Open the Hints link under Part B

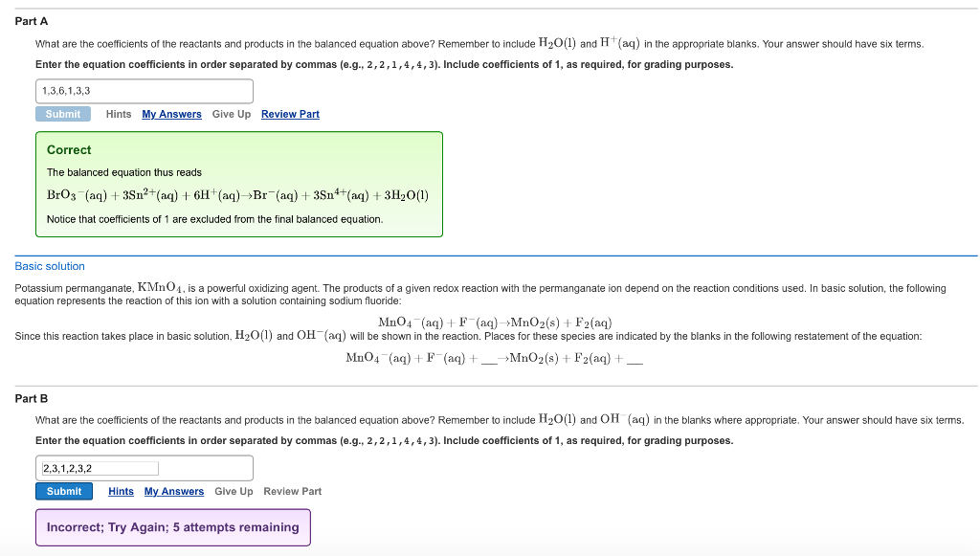[x=120, y=491]
